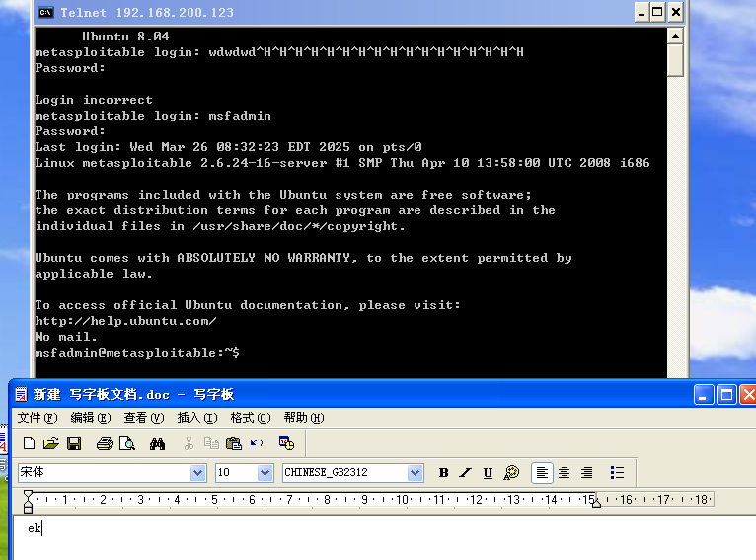The image size is (756, 560).
Task: Open the 文件(F) menu
Action: pyautogui.click(x=38, y=418)
